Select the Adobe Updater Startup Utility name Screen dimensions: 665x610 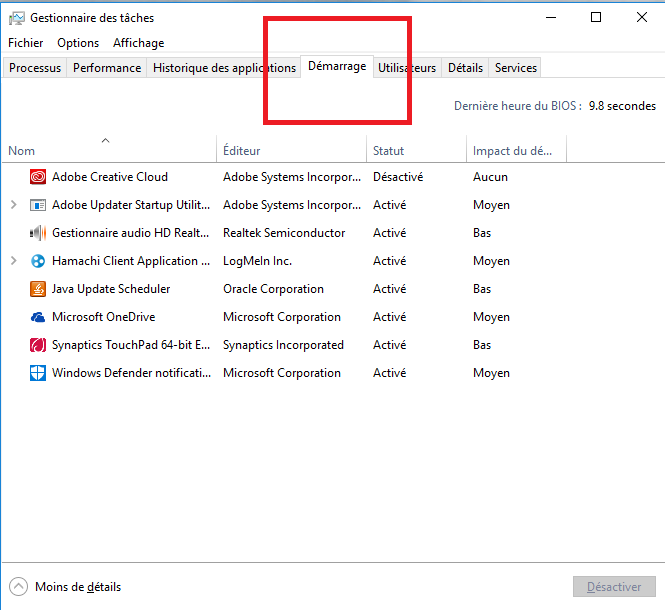click(x=131, y=205)
